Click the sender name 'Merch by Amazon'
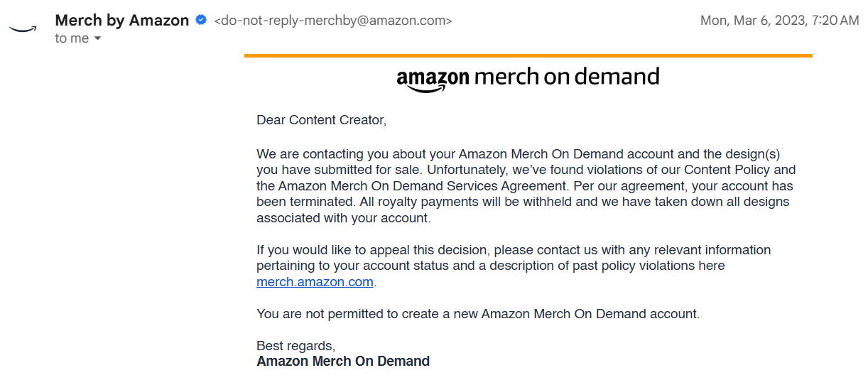Viewport: 868px width, 385px height. 121,21
